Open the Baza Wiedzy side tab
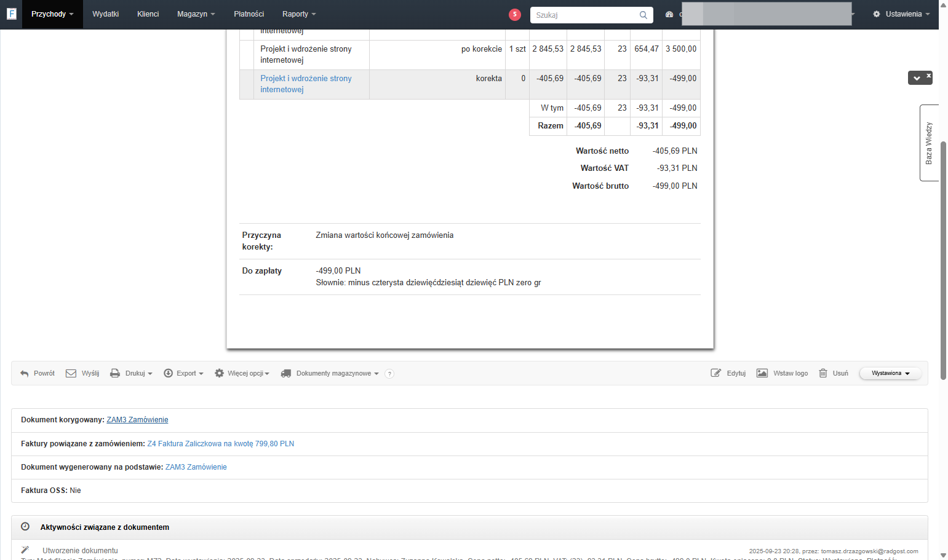 929,143
